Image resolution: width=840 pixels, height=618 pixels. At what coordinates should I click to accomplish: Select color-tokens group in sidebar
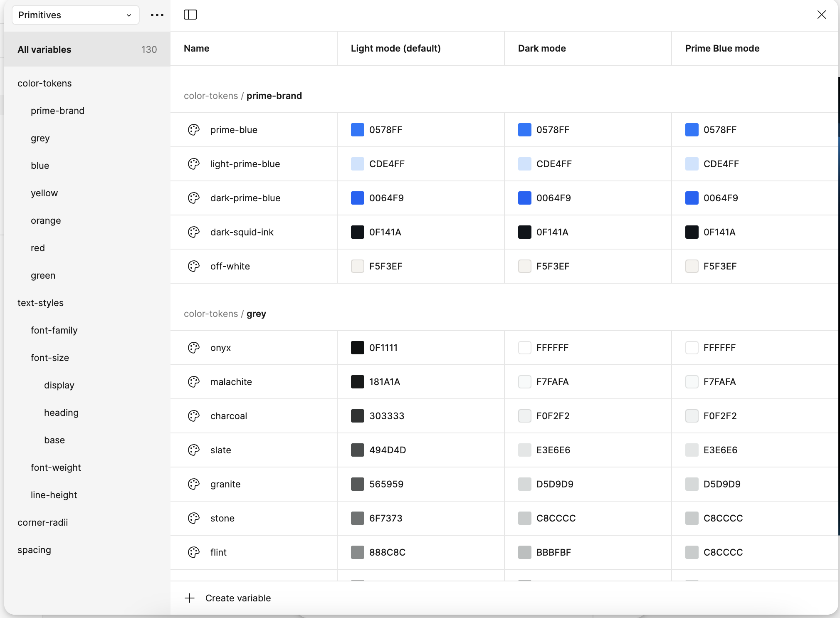(44, 83)
